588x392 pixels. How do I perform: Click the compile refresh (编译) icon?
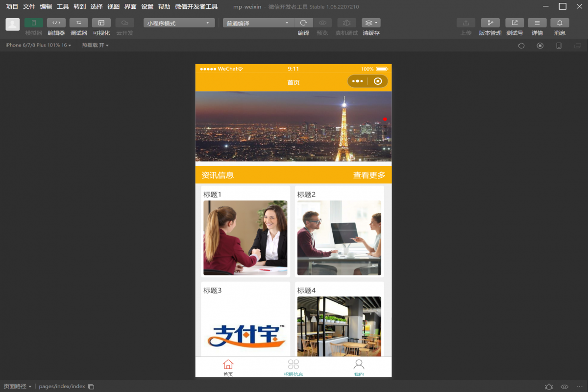(304, 23)
